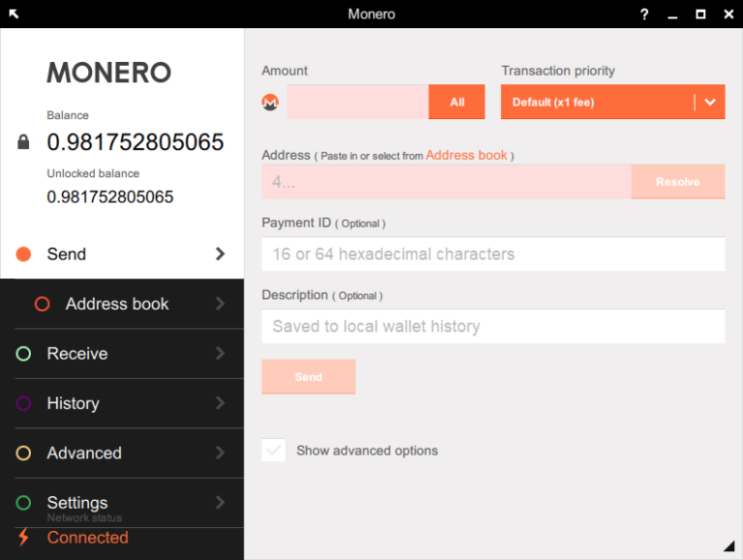Click the Send transaction button
This screenshot has height=560, width=743.
(309, 376)
